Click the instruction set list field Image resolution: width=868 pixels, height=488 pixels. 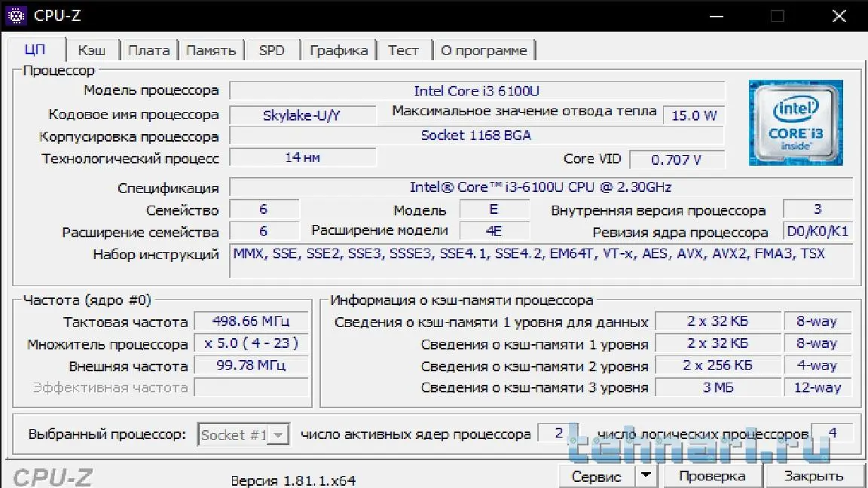point(541,261)
